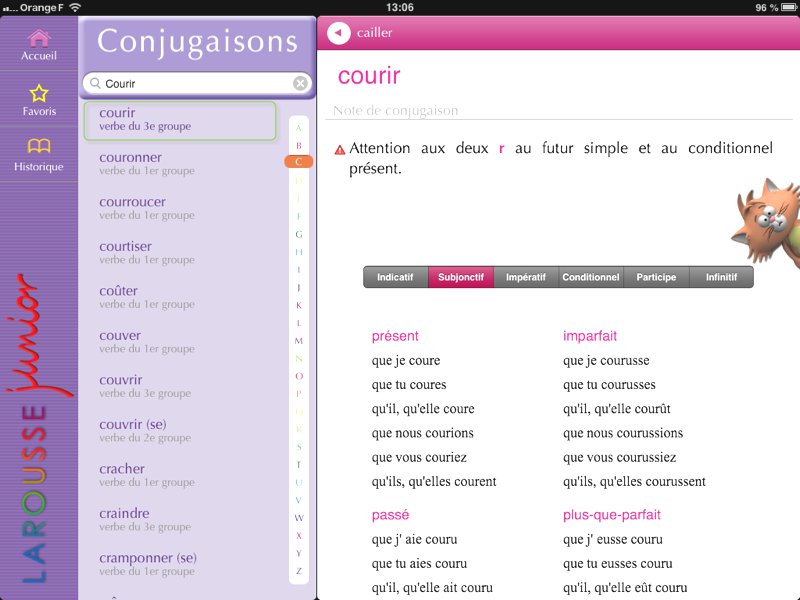Tap the magnifying glass search icon

pyautogui.click(x=94, y=84)
